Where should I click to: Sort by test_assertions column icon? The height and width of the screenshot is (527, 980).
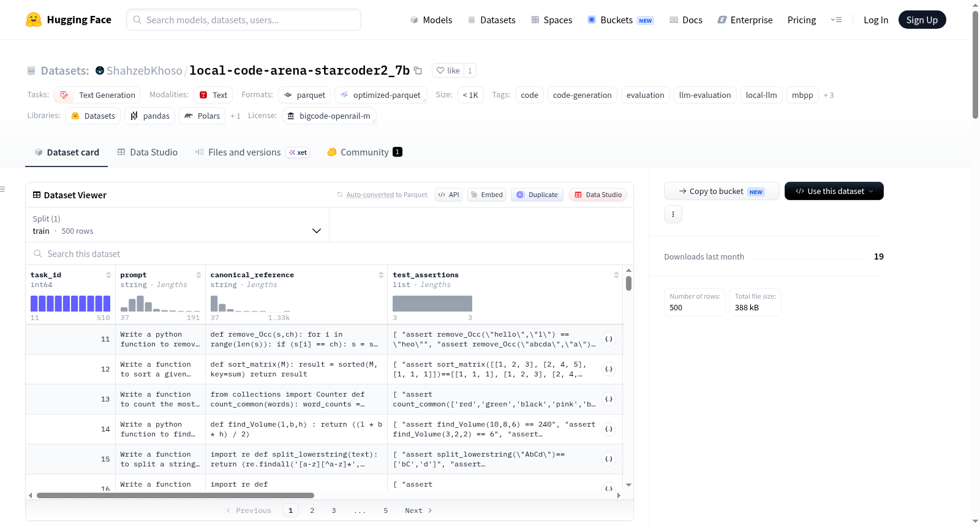616,275
